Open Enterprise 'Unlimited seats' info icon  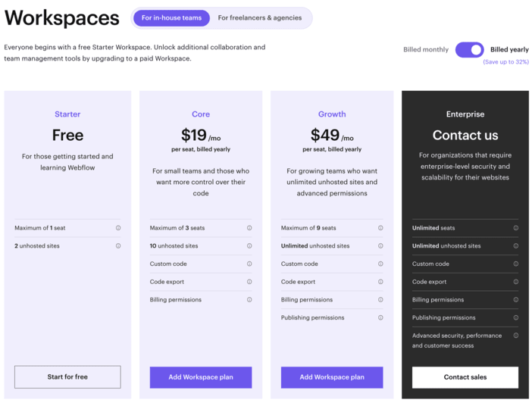[516, 228]
